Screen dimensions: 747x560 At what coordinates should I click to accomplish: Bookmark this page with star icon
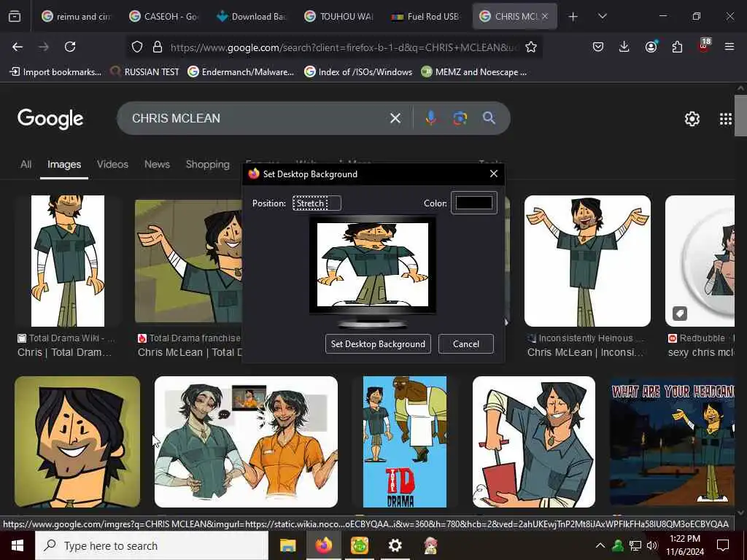pyautogui.click(x=531, y=47)
